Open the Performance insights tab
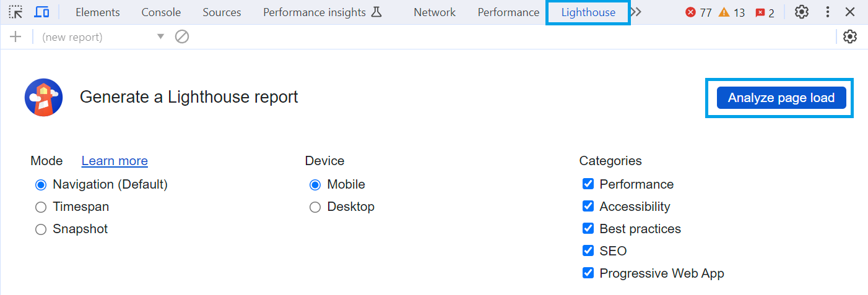This screenshot has height=295, width=868. (323, 12)
